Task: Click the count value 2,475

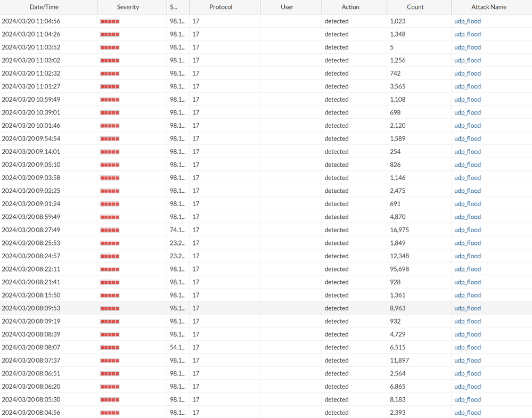Action: [x=398, y=191]
